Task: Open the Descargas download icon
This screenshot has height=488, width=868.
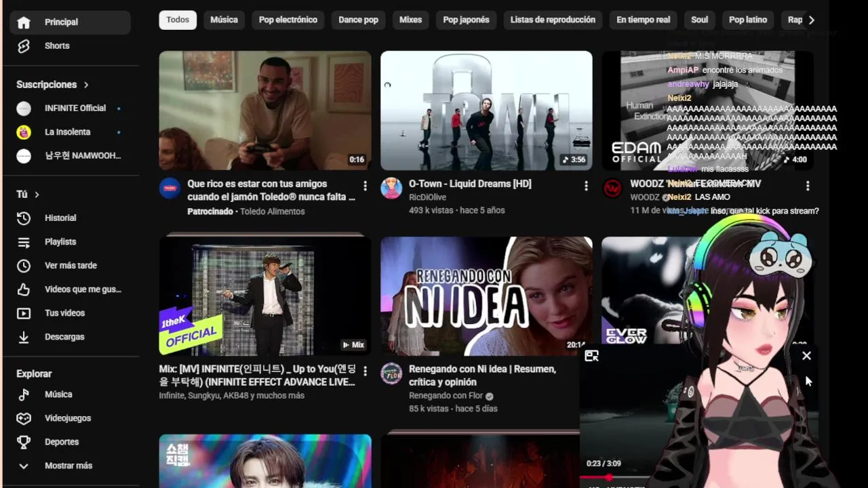Action: 24,337
